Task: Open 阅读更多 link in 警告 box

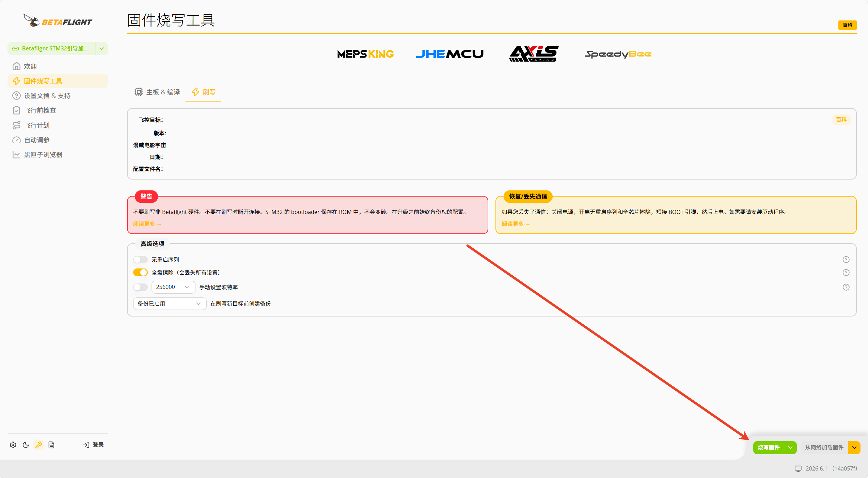Action: coord(147,224)
